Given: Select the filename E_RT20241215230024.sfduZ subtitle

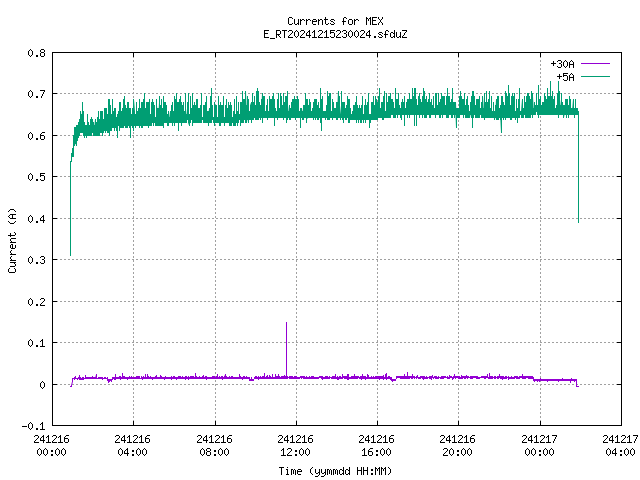Looking at the screenshot, I should [335, 34].
